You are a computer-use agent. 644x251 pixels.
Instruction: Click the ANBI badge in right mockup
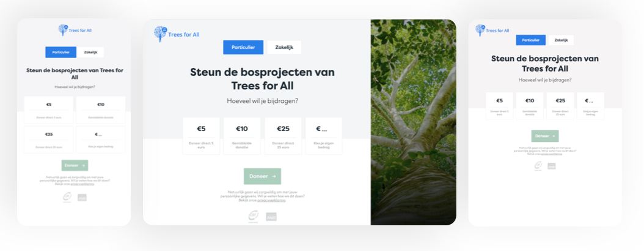point(552,167)
